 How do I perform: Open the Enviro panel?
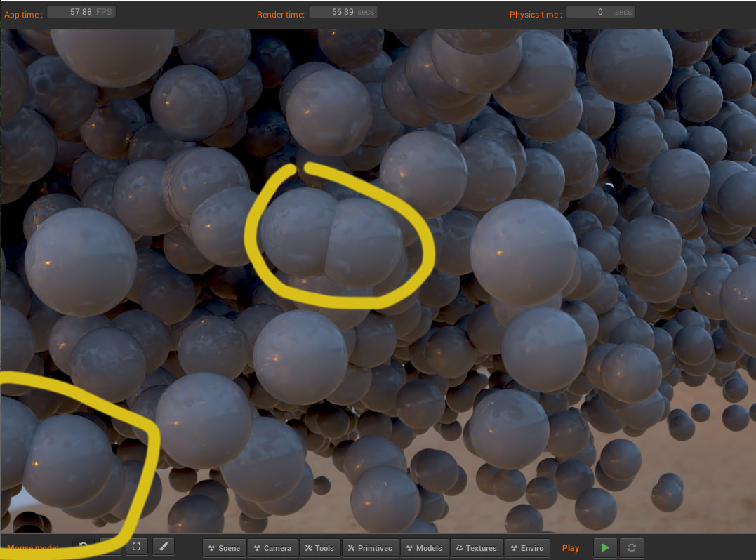527,547
